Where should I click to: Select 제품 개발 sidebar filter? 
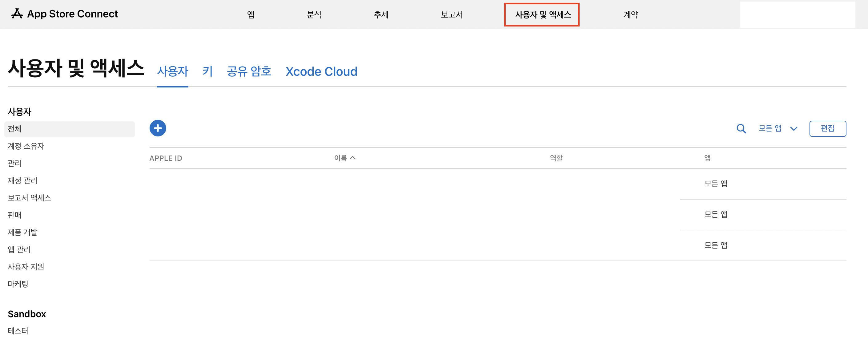(22, 232)
